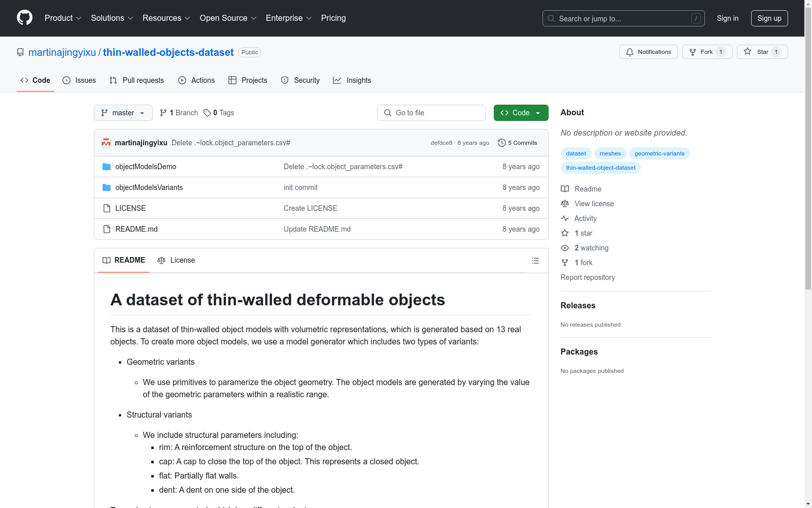Open the green Code dropdown
Image resolution: width=812 pixels, height=508 pixels.
(521, 113)
